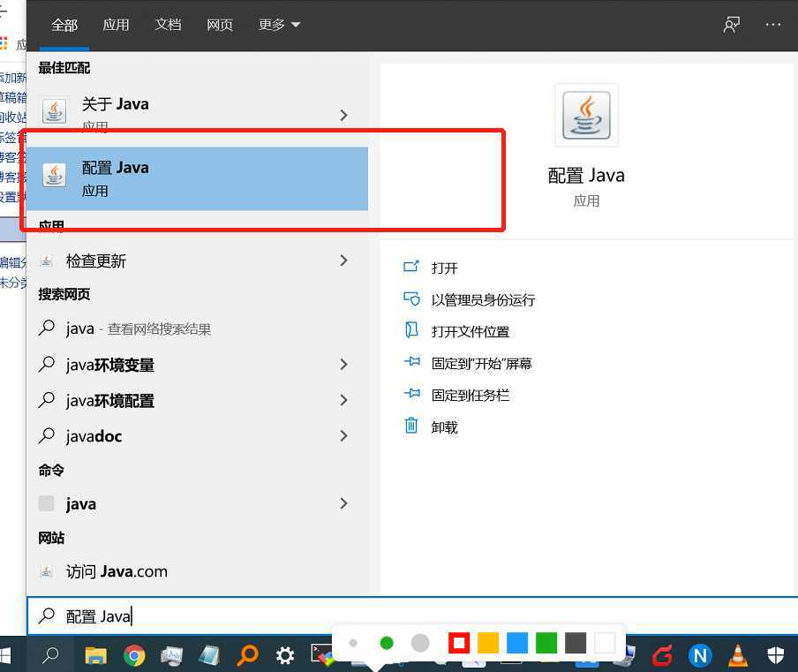Expand the chevron beside java环境变量
The height and width of the screenshot is (672, 798).
pos(344,365)
